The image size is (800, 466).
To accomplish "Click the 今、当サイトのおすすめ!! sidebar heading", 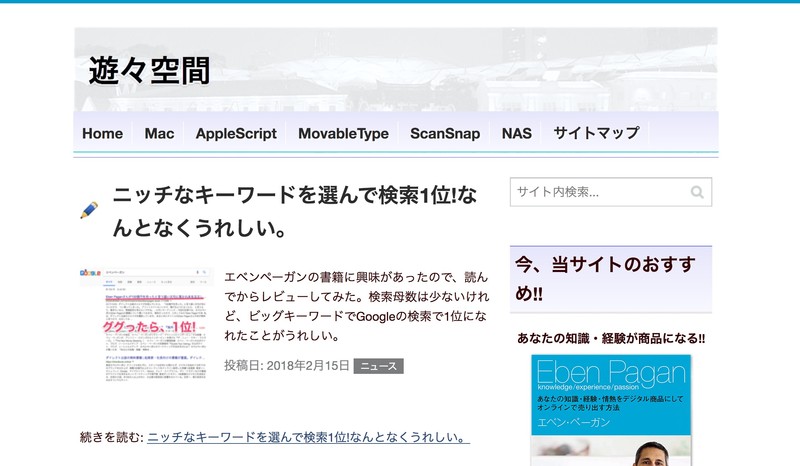I will pos(611,279).
